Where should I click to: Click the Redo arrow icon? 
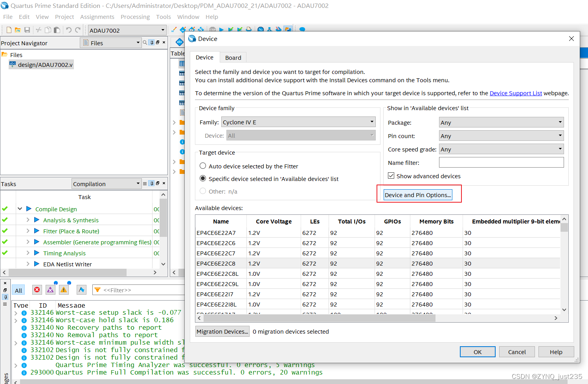(x=78, y=30)
